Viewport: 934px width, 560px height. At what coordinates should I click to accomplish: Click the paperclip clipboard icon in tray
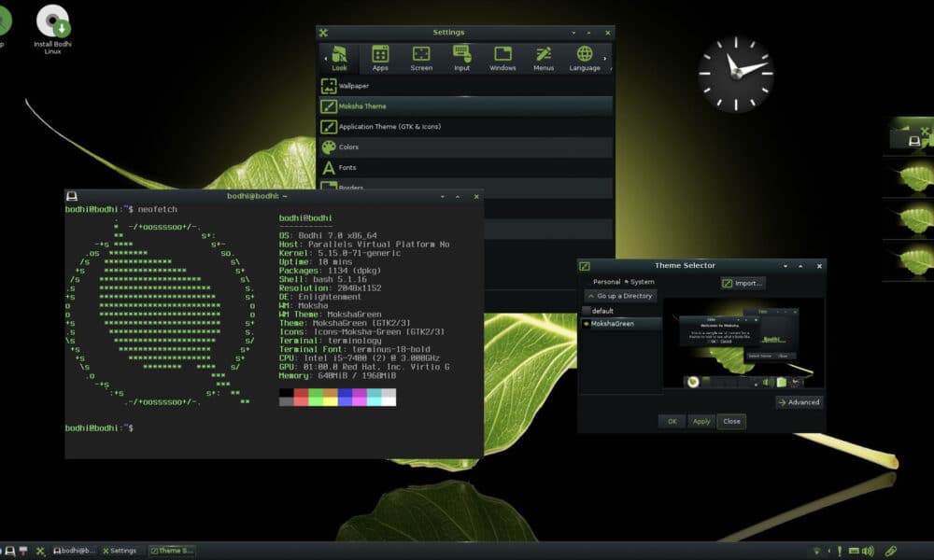pyautogui.click(x=890, y=551)
